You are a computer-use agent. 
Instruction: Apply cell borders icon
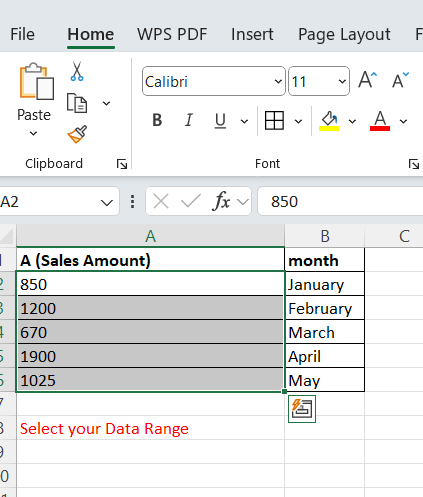coord(274,120)
